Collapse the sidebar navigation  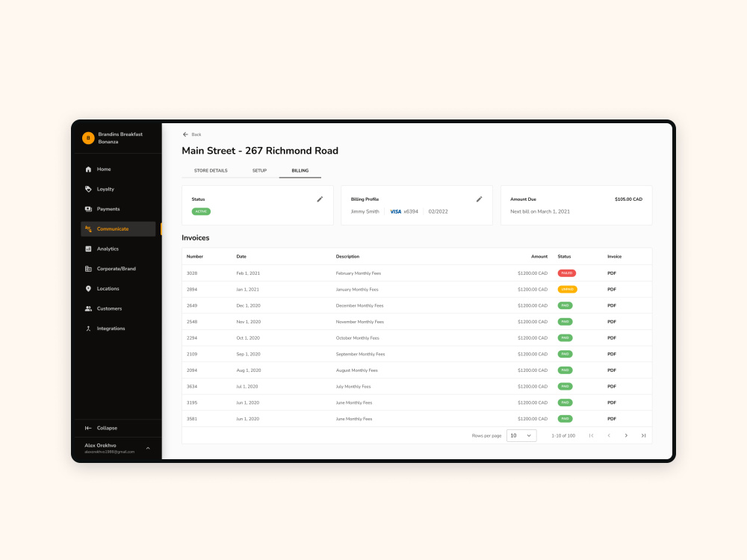101,428
